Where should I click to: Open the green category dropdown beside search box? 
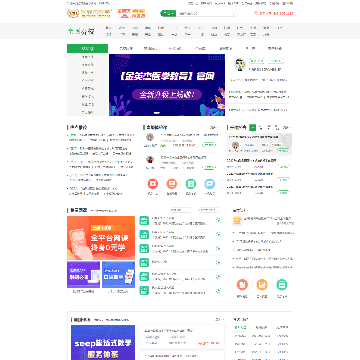click(x=168, y=13)
